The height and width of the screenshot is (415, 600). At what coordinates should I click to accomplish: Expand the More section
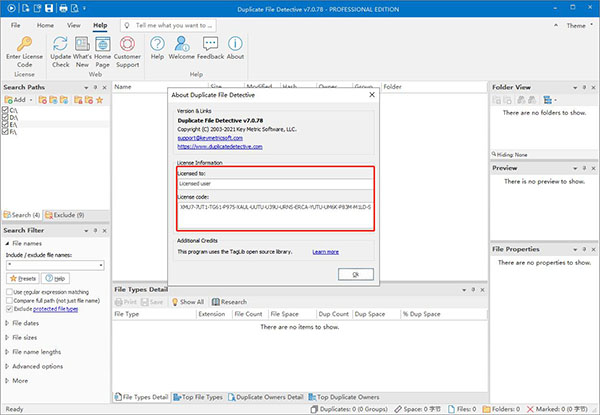click(7, 381)
